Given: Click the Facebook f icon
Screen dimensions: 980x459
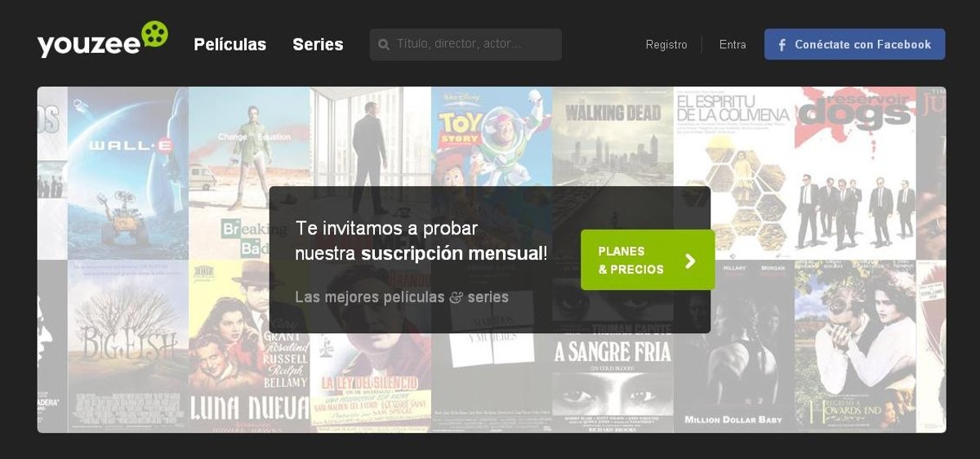Looking at the screenshot, I should point(782,45).
